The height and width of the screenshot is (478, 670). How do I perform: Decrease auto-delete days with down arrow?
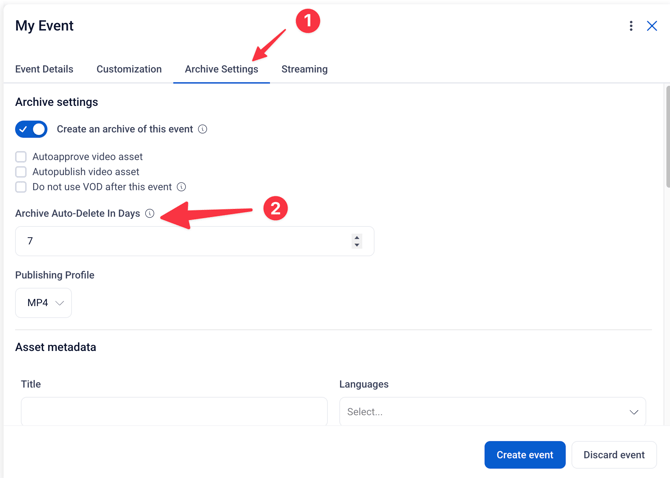pyautogui.click(x=357, y=245)
